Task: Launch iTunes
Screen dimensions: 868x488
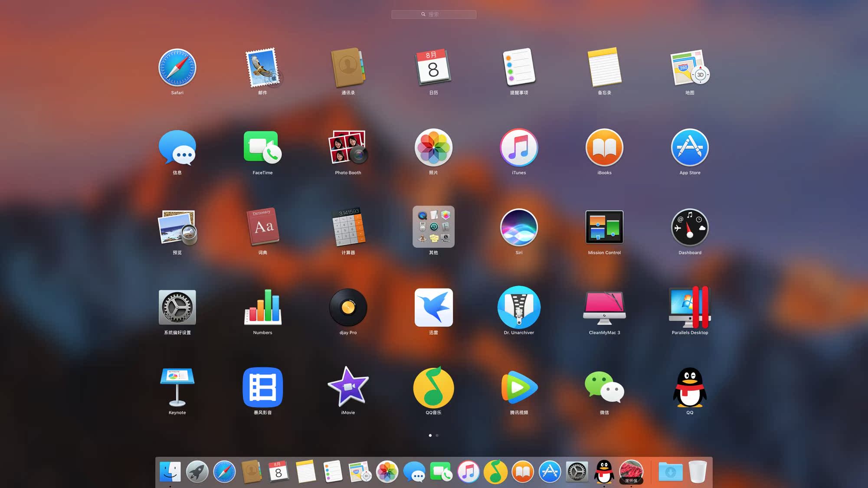Action: point(519,148)
